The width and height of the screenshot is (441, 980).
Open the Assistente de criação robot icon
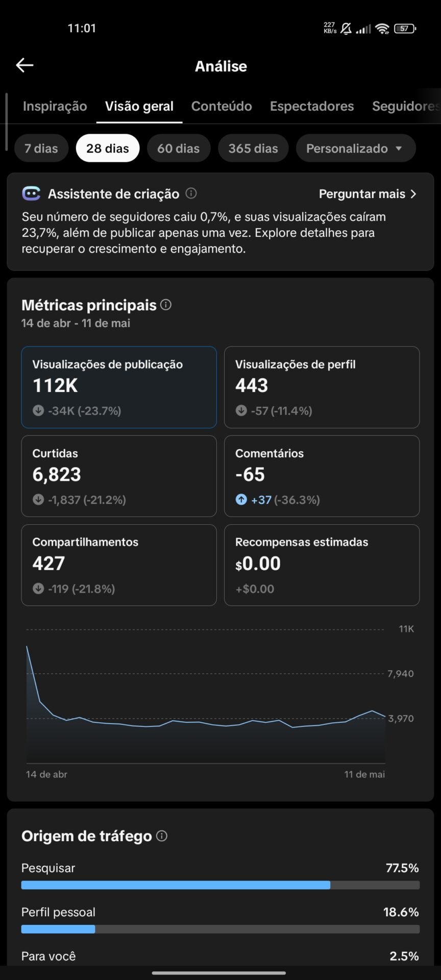(31, 194)
